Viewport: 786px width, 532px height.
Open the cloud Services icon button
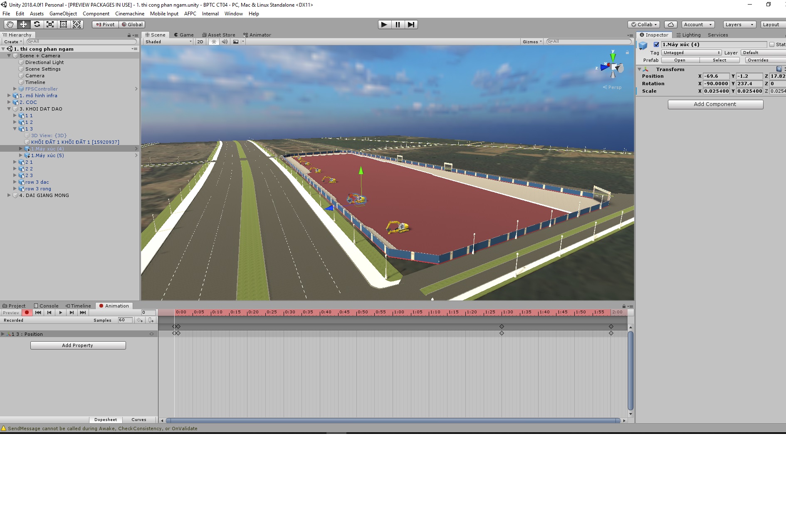[671, 25]
